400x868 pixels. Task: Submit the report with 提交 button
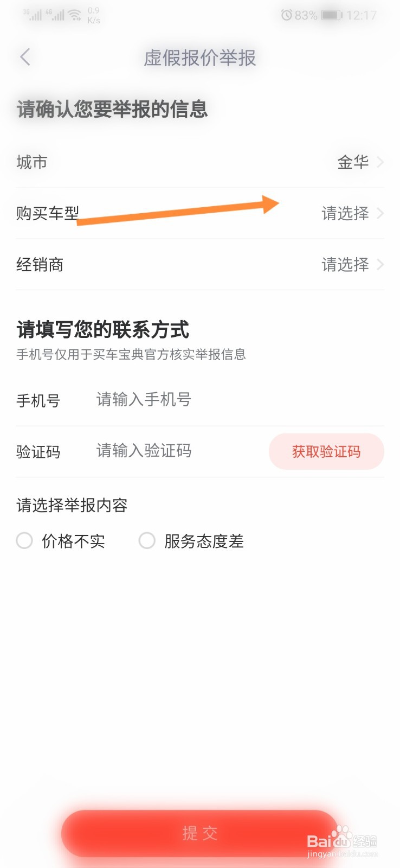(199, 833)
